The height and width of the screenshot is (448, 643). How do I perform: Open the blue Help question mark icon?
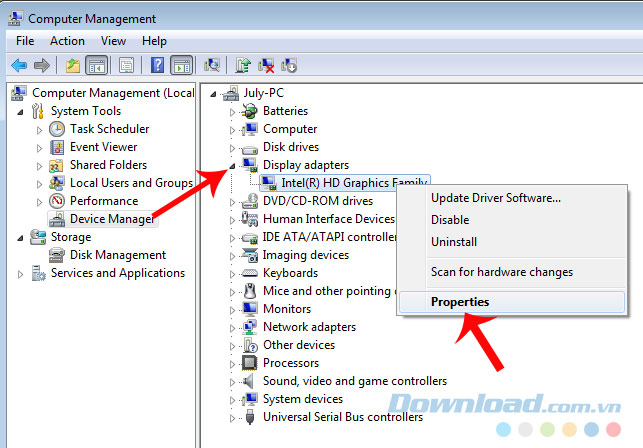pyautogui.click(x=157, y=65)
